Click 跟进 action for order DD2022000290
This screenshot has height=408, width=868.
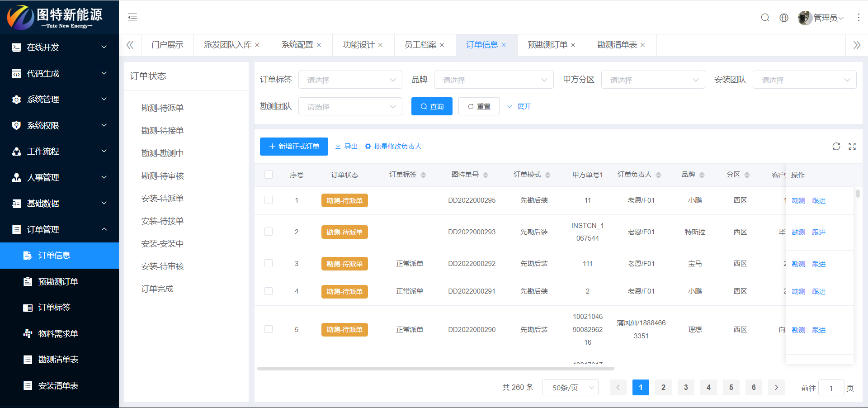[x=819, y=330]
